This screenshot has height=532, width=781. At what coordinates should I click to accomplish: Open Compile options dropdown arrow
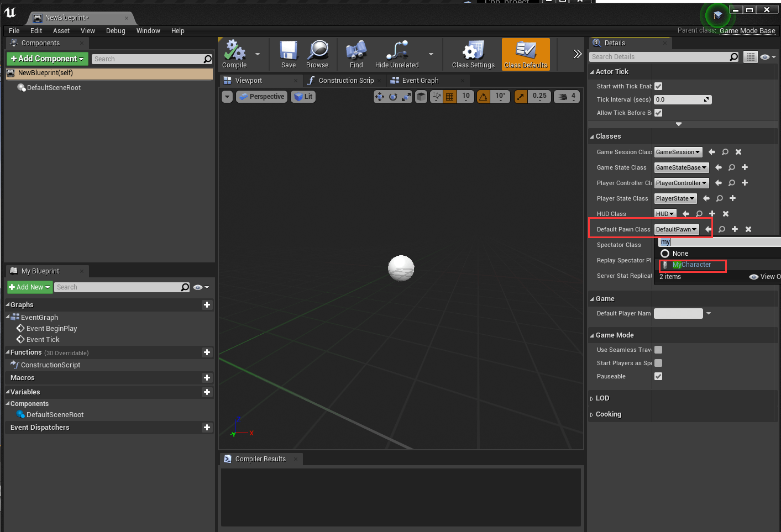tap(258, 54)
